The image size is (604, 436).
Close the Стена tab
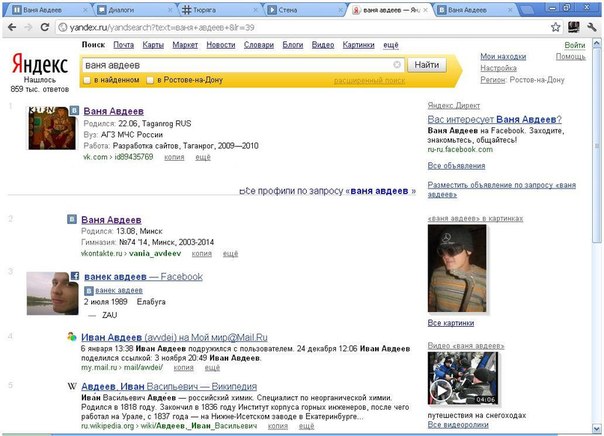pyautogui.click(x=341, y=10)
